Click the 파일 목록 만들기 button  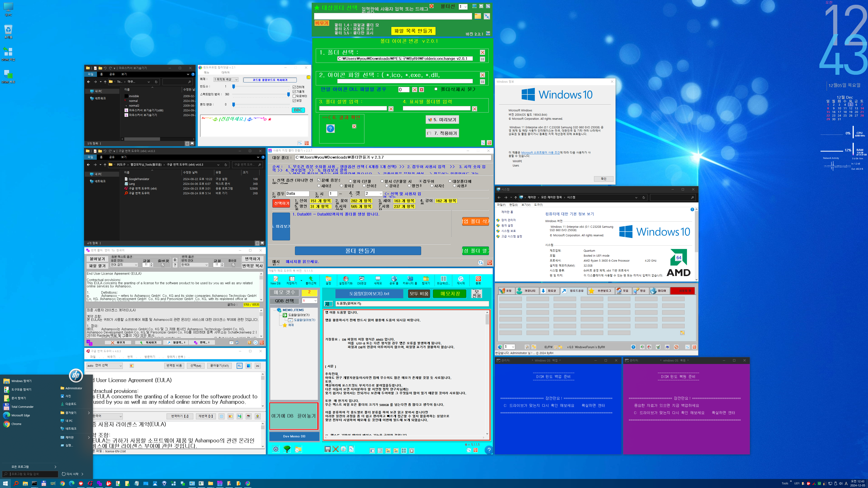[413, 31]
